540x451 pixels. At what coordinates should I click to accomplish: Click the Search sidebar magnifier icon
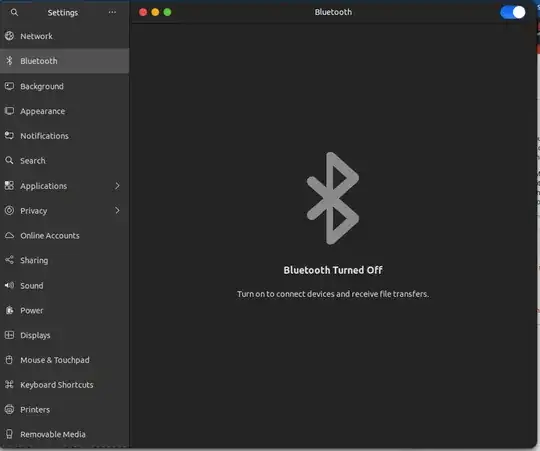[10, 160]
